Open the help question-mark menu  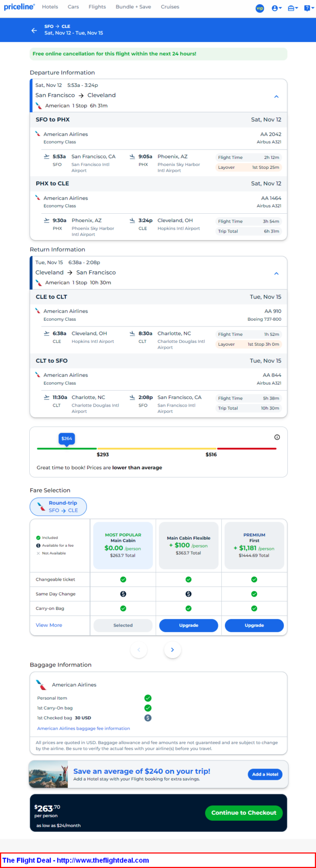[x=308, y=8]
